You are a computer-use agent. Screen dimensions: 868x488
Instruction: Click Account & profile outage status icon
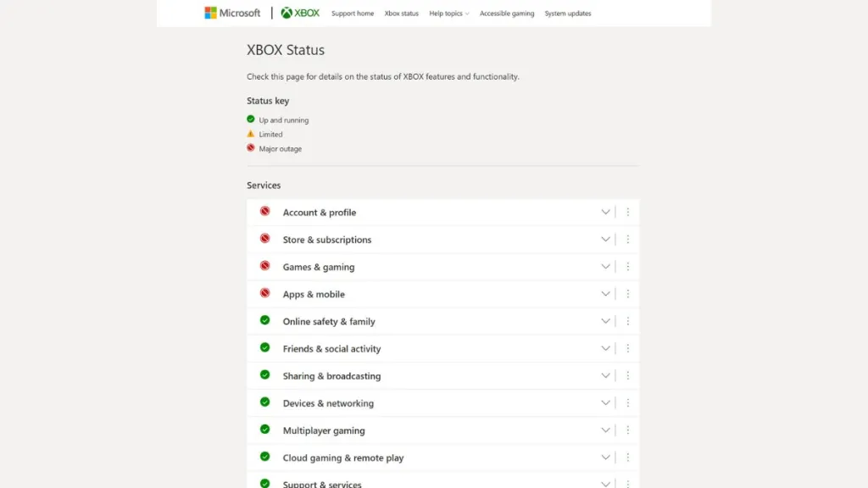click(x=265, y=211)
